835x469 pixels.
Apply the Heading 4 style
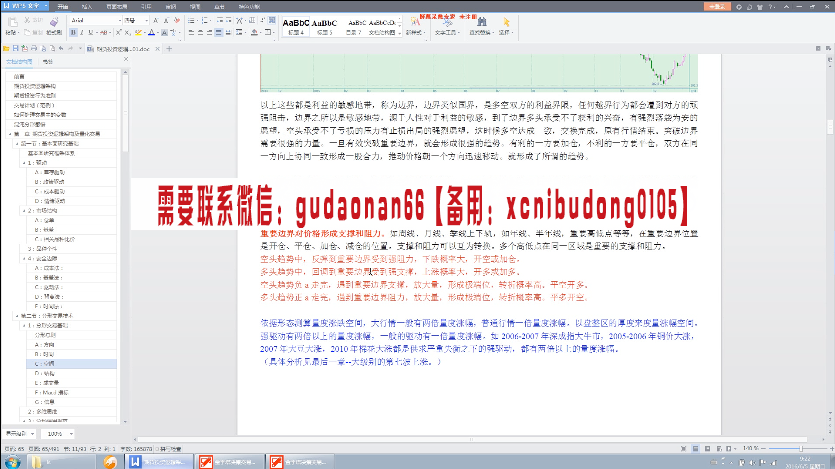[296, 27]
